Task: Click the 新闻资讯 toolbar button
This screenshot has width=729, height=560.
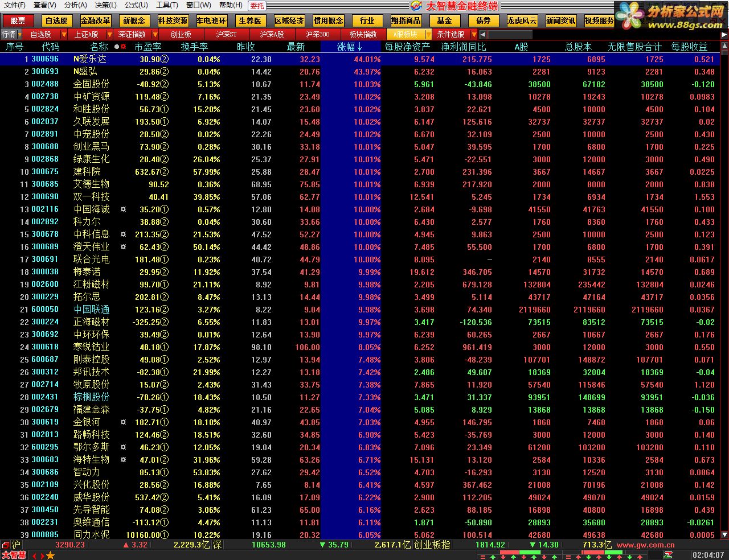Action: [560, 20]
